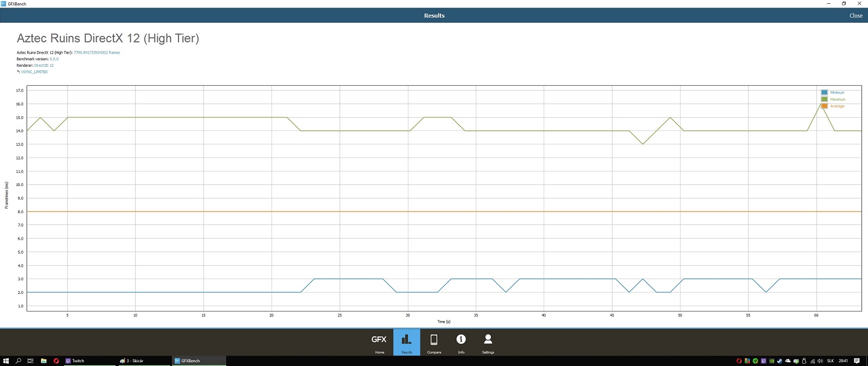The width and height of the screenshot is (868, 366).
Task: Click the Direct3D 12 renderer value
Action: [x=43, y=66]
